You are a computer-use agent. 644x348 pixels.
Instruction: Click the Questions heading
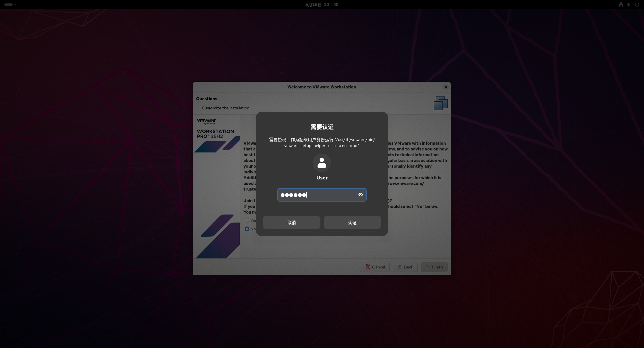[206, 98]
